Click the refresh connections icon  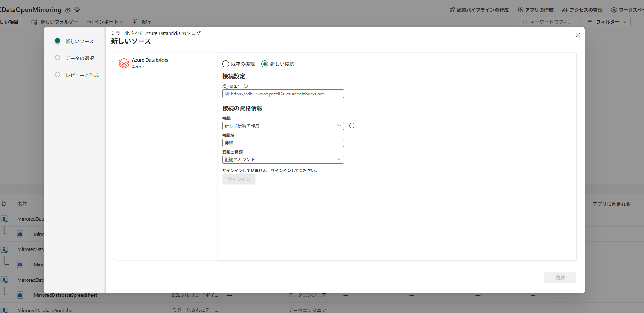point(352,126)
